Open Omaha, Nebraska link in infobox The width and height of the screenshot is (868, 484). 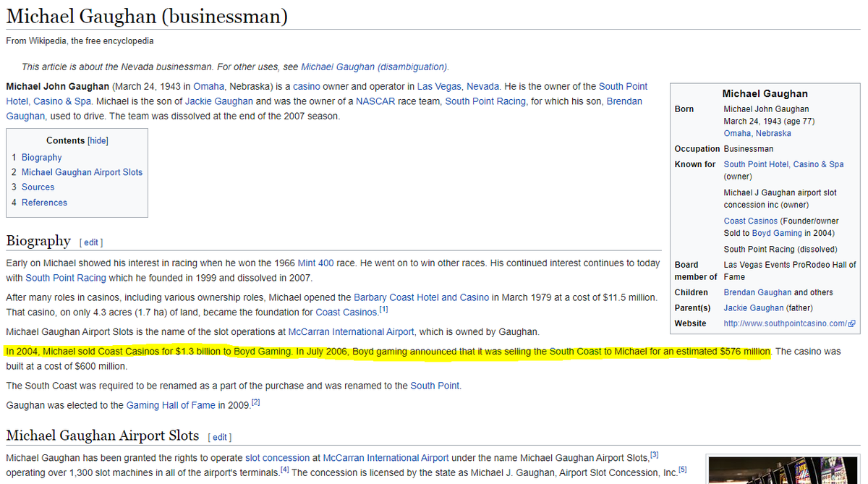point(757,133)
